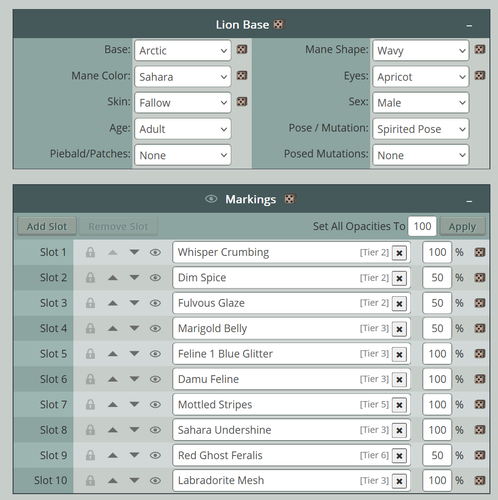Screen dimensions: 498x500
Task: Click the dice icon next to Mane Shape
Action: click(480, 50)
